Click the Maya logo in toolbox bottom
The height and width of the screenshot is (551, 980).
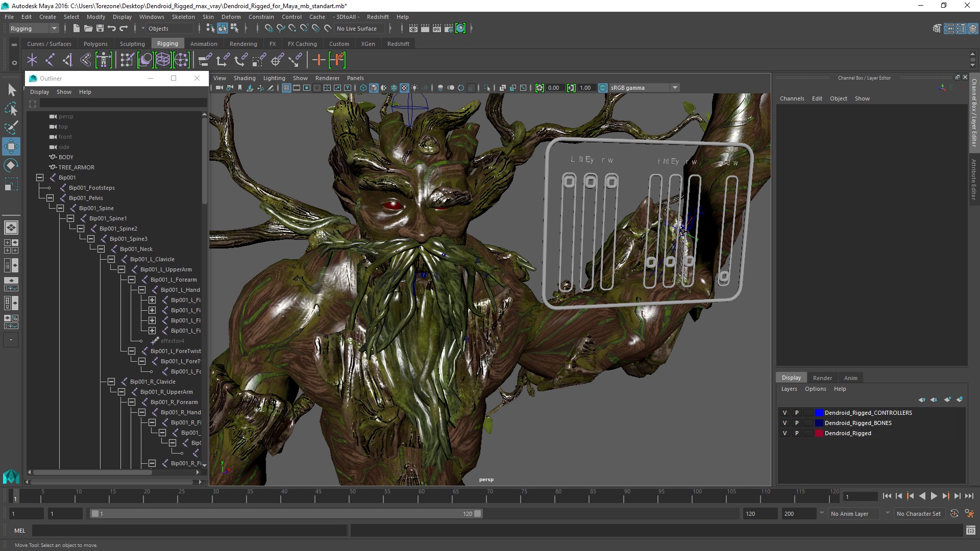click(11, 476)
